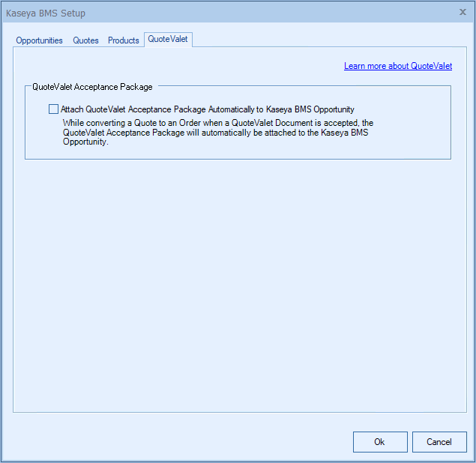
Task: Click the line starting 'While converting a Quote'
Action: 217,122
